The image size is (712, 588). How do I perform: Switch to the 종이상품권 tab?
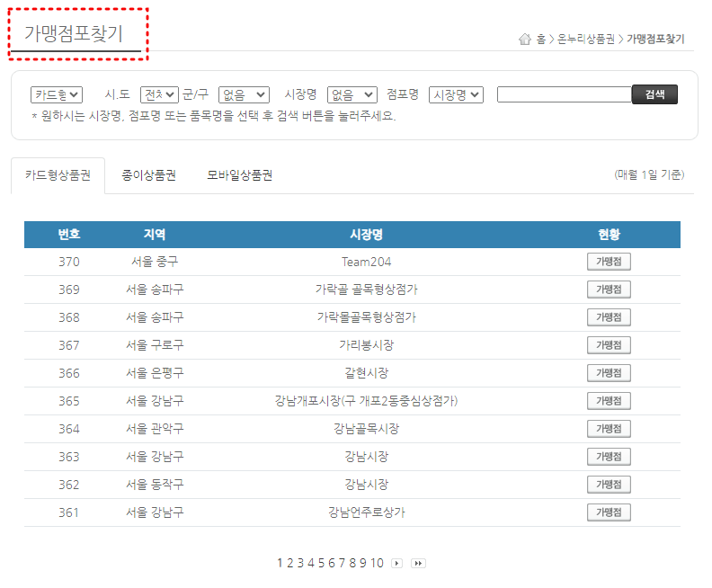coord(148,175)
